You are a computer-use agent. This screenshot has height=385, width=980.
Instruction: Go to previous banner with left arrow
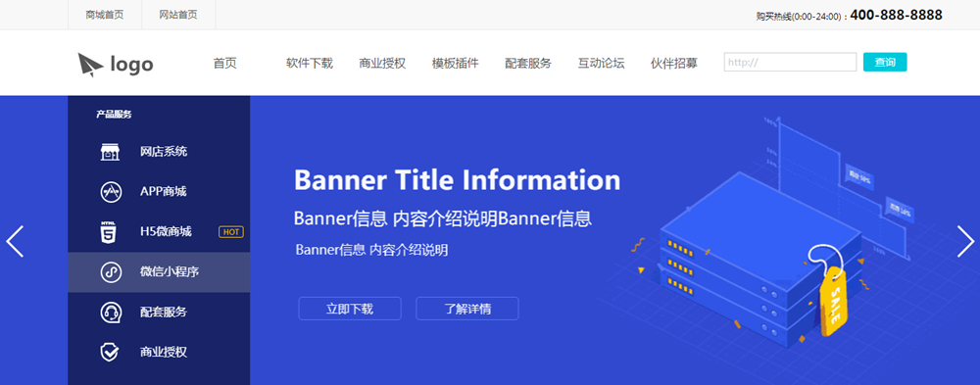coord(15,241)
